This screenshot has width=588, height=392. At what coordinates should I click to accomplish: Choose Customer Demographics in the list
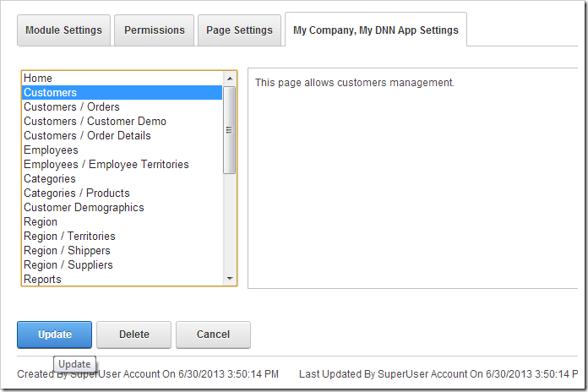[122, 208]
